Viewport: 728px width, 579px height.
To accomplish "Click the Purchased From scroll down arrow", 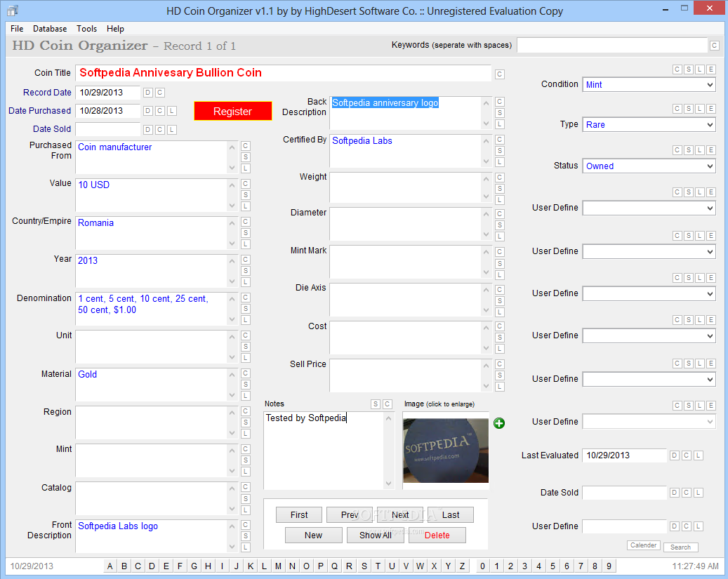I will (232, 168).
